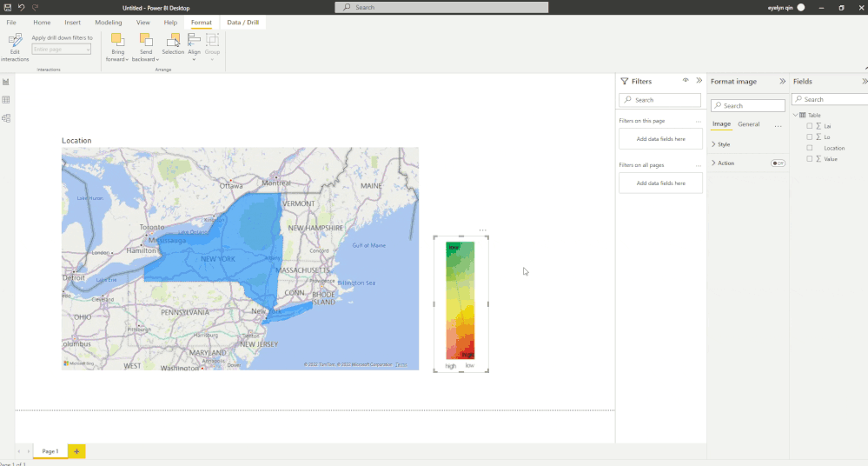
Task: Click Add data fields here under this page
Action: click(661, 139)
